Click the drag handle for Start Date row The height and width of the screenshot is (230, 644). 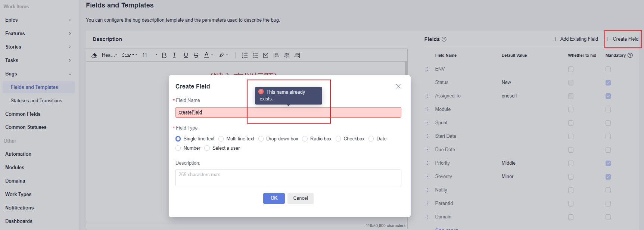click(x=427, y=136)
